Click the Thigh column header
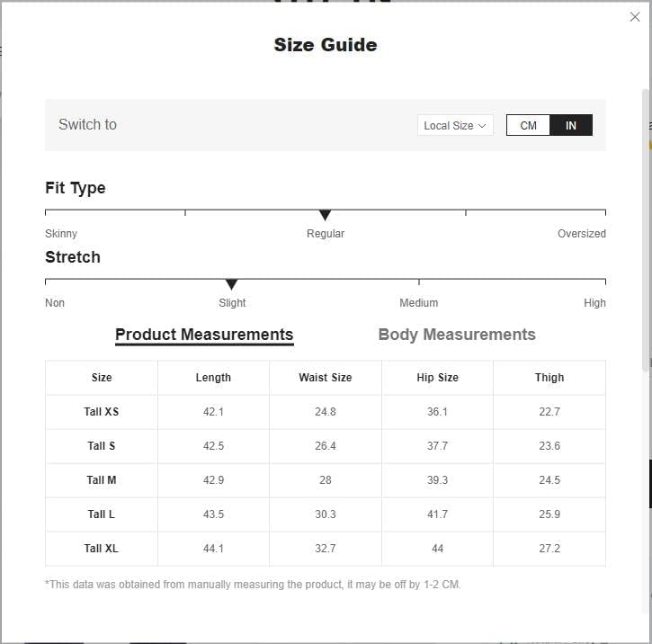 click(549, 378)
